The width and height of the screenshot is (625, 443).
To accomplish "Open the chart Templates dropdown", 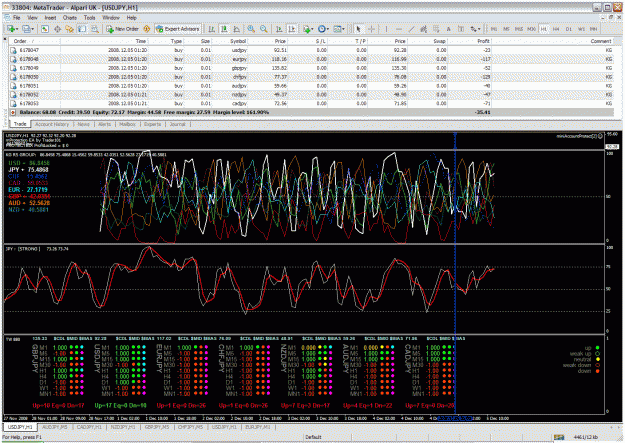I will point(339,29).
